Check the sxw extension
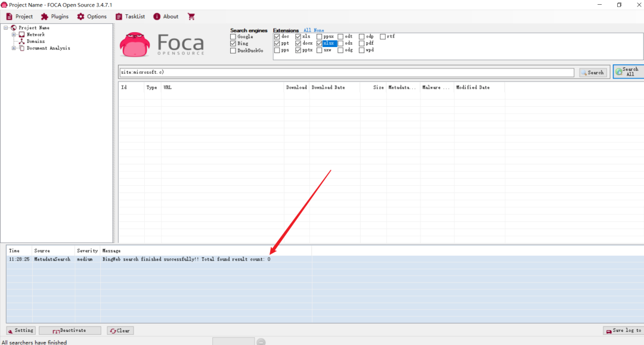 coord(319,50)
